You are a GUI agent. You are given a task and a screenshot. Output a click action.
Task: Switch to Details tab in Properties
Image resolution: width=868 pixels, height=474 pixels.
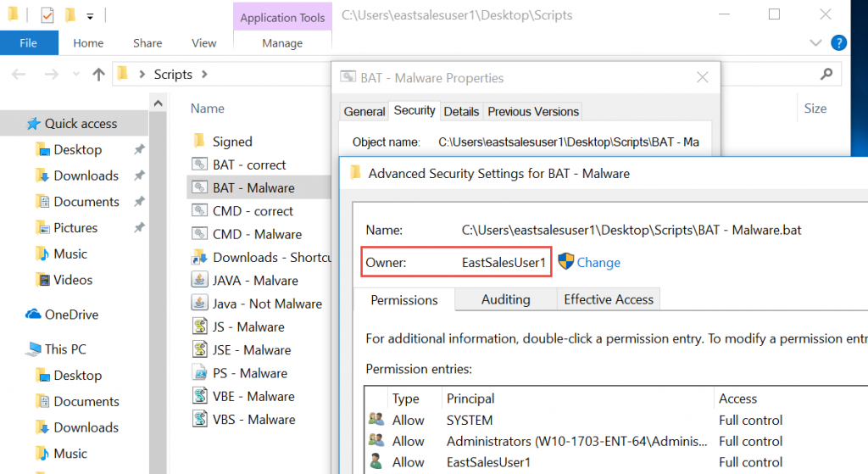coord(461,111)
